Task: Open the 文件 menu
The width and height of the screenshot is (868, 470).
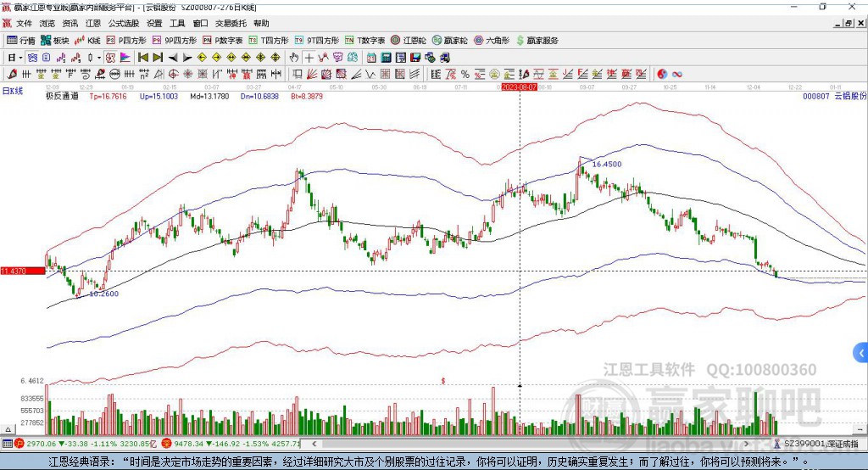Action: pyautogui.click(x=24, y=23)
